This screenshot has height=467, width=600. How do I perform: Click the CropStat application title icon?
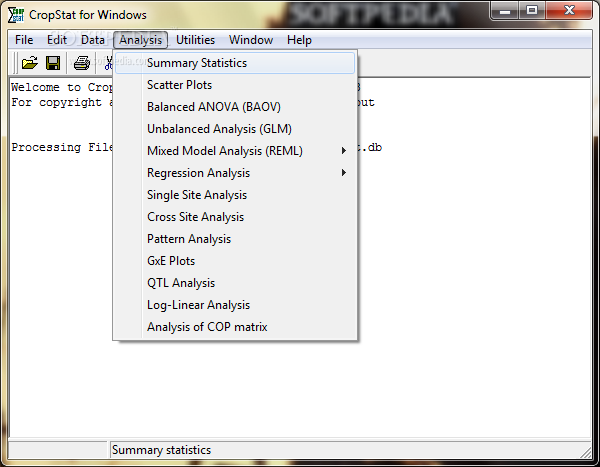(16, 15)
